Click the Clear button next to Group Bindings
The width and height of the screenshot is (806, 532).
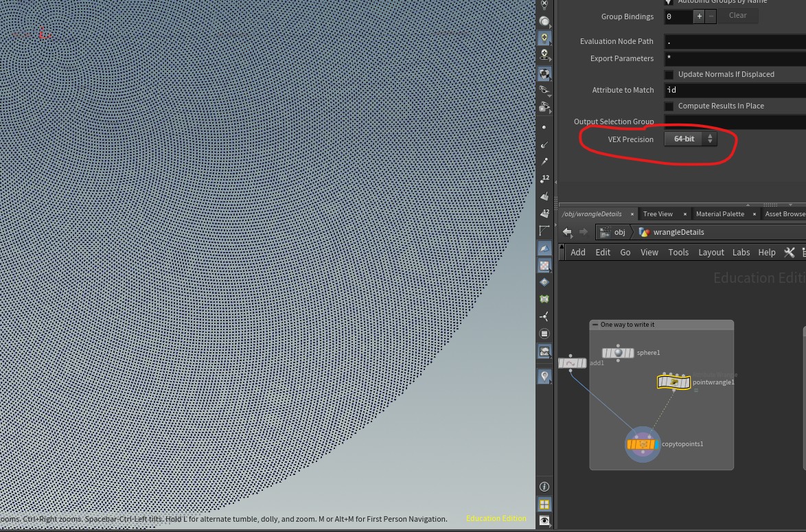point(737,16)
